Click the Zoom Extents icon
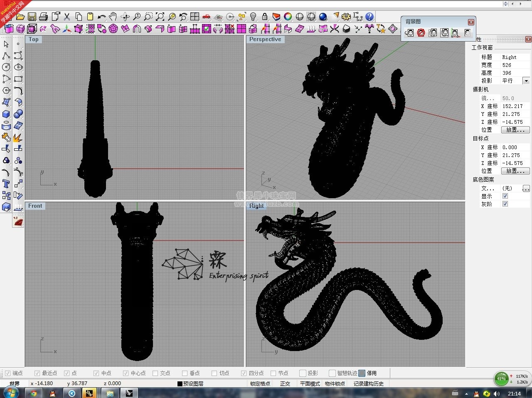 160,17
